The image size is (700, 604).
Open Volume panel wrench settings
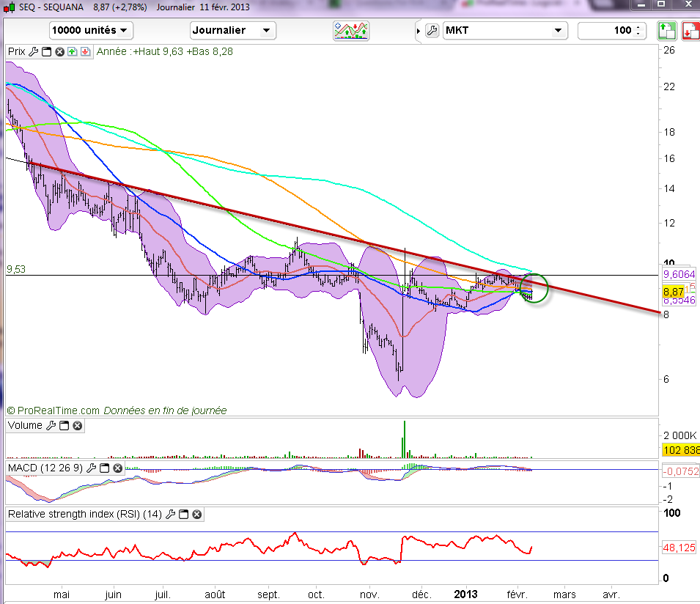51,425
